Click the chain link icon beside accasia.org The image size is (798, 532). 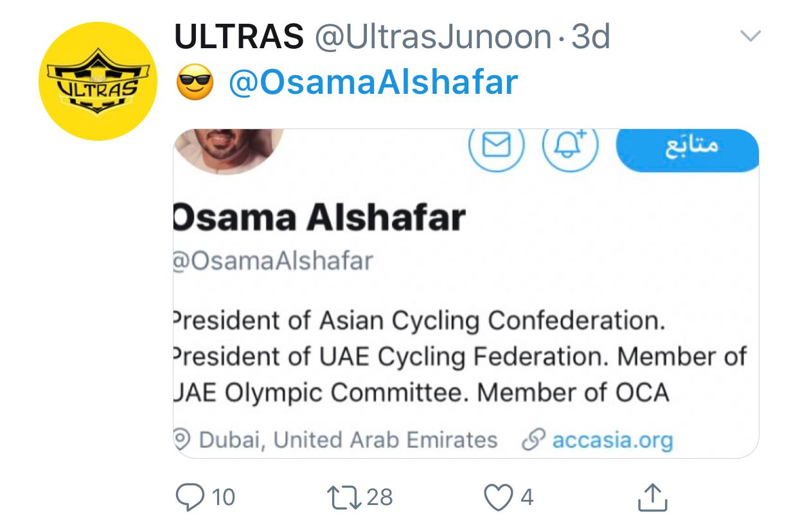pos(533,440)
